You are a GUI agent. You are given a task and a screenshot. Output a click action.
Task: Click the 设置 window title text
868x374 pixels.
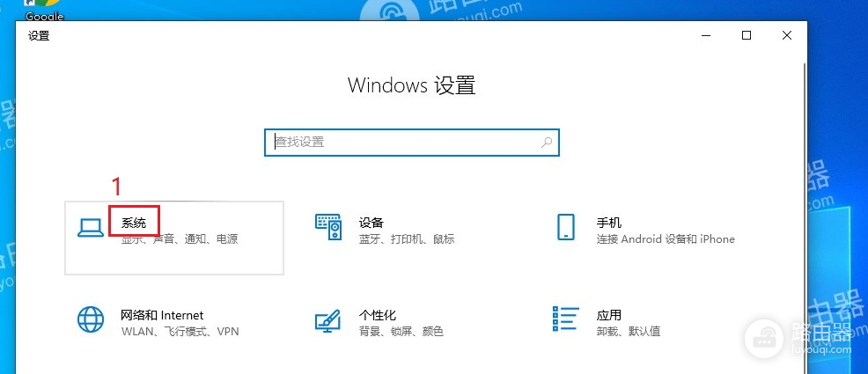pyautogui.click(x=39, y=36)
